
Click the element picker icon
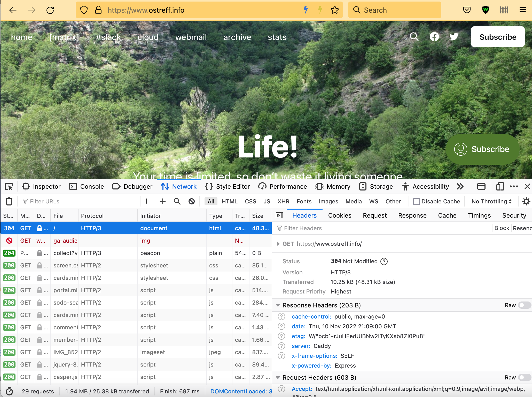coord(9,186)
